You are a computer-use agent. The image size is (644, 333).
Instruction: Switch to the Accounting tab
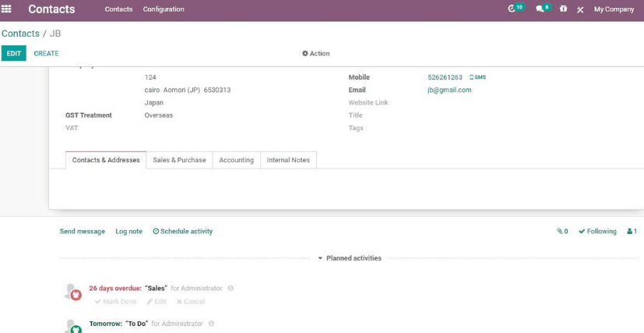click(236, 160)
